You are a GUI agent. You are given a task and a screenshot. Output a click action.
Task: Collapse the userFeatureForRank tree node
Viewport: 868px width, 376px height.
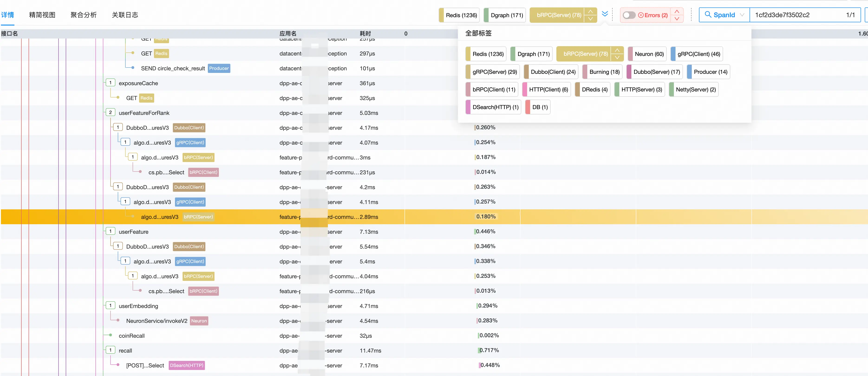pos(110,113)
